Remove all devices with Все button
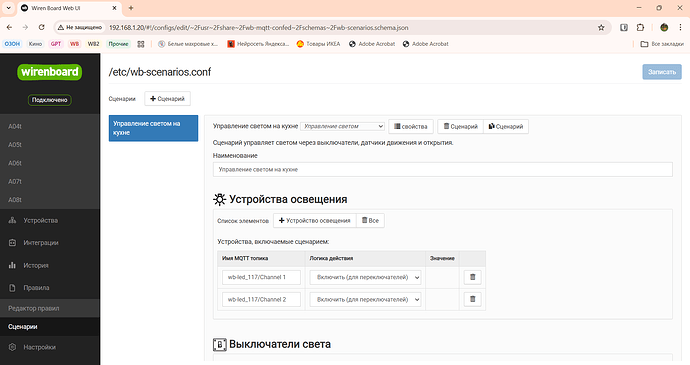The width and height of the screenshot is (690, 365). (x=370, y=221)
